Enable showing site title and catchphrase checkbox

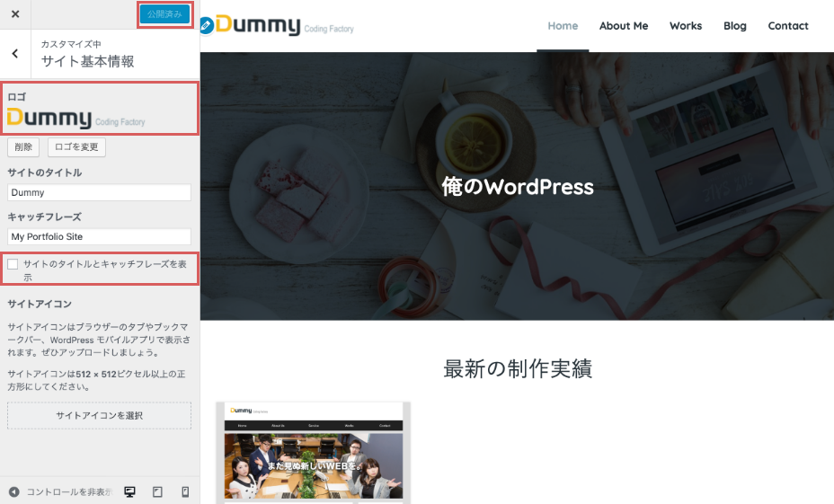[13, 264]
